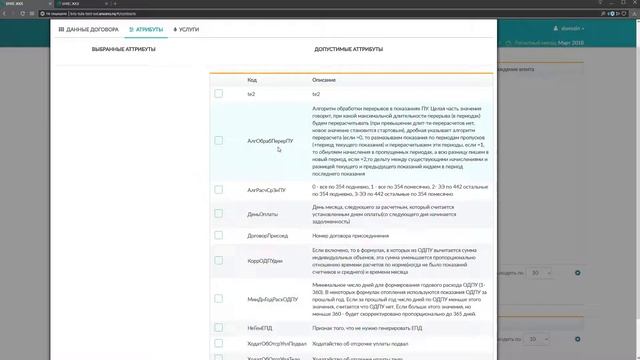The height and width of the screenshot is (360, 640).
Task: Click the КоррОДПУдни code cell
Action: 265,261
